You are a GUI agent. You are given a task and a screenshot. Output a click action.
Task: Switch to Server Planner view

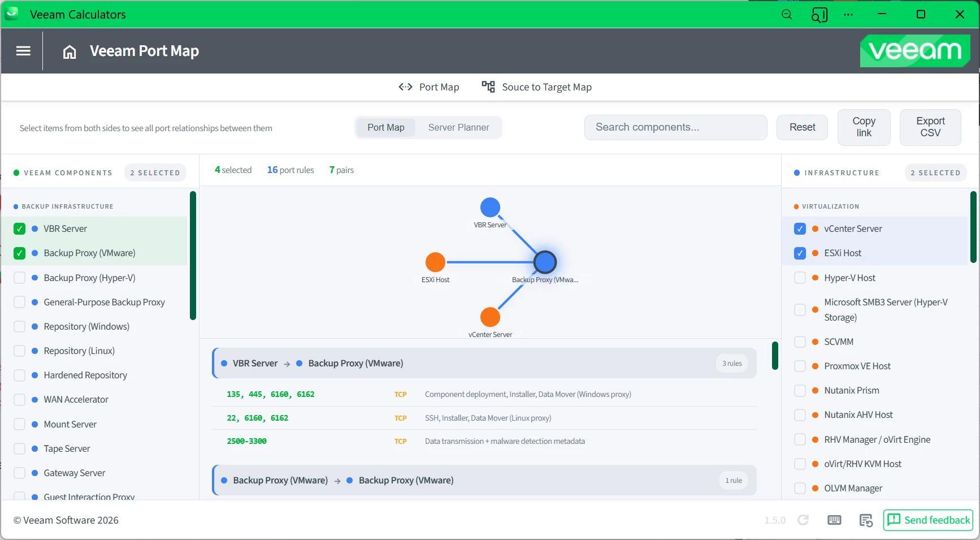(x=458, y=128)
